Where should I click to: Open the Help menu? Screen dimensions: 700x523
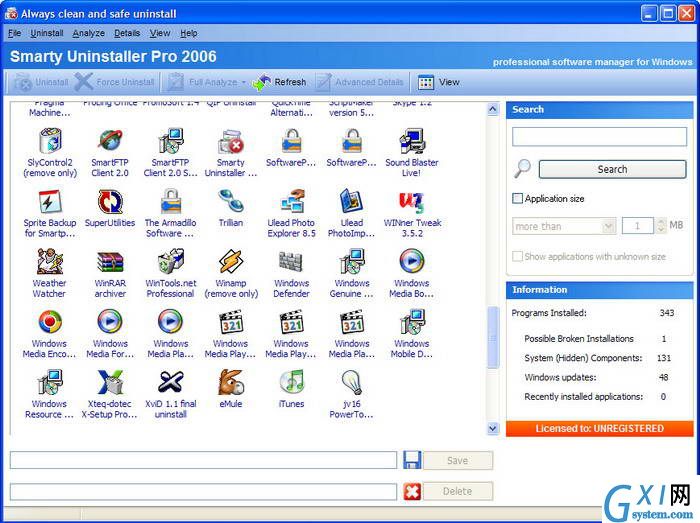pyautogui.click(x=189, y=33)
